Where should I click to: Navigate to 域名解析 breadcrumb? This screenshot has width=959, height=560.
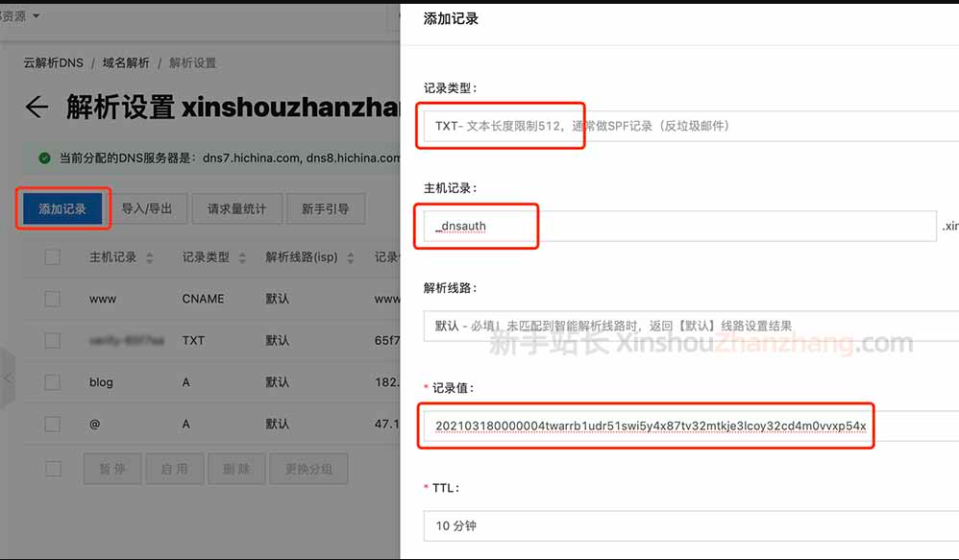(126, 62)
